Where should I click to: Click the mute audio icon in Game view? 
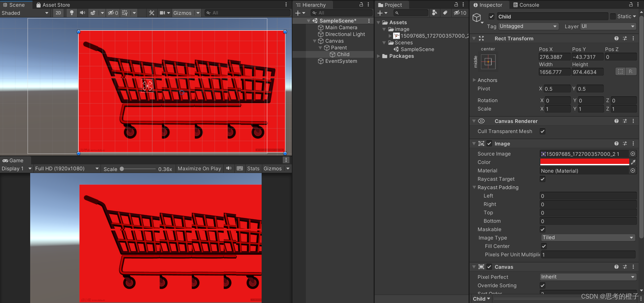229,168
